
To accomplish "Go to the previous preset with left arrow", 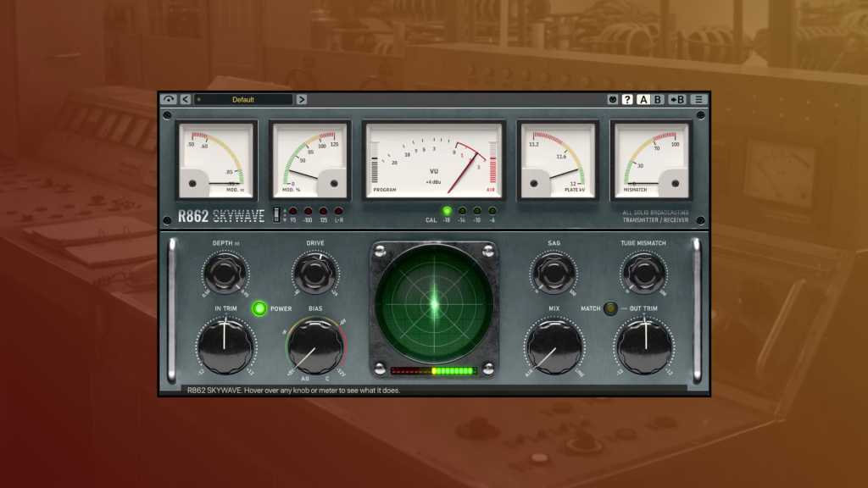I will (186, 100).
